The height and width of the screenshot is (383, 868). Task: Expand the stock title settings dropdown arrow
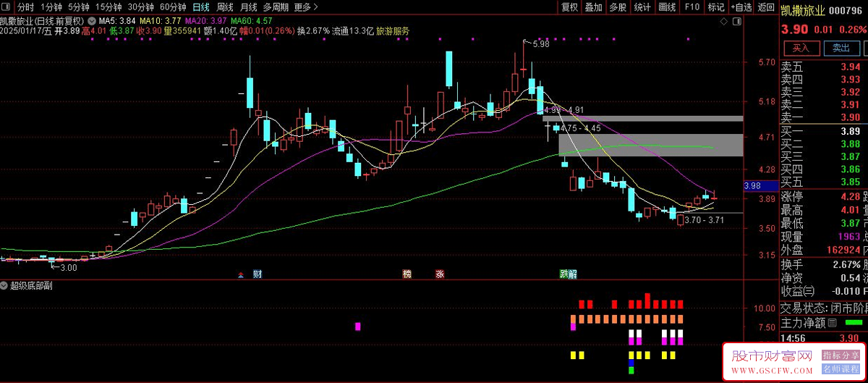coord(91,20)
